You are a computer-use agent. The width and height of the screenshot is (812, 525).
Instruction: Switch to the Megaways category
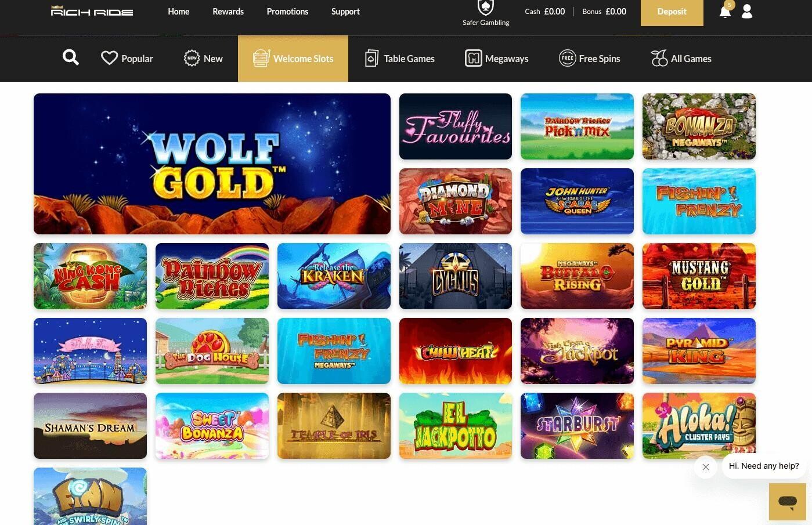(497, 59)
